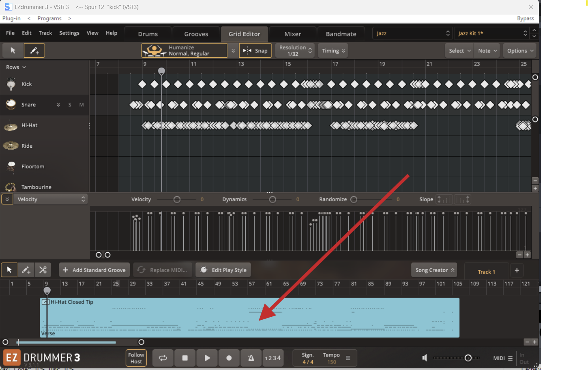This screenshot has height=370, width=588.
Task: Open the Rows dropdown
Action: point(16,67)
